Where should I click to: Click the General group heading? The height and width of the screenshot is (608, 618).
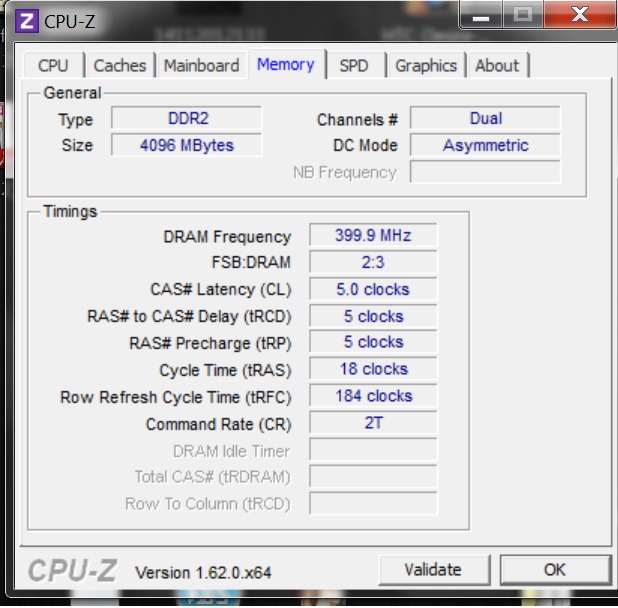coord(73,93)
